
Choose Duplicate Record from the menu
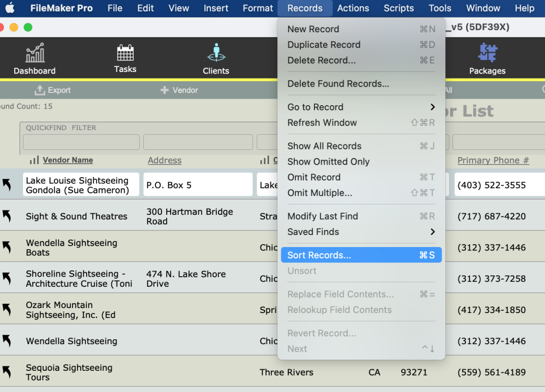[x=361, y=45]
